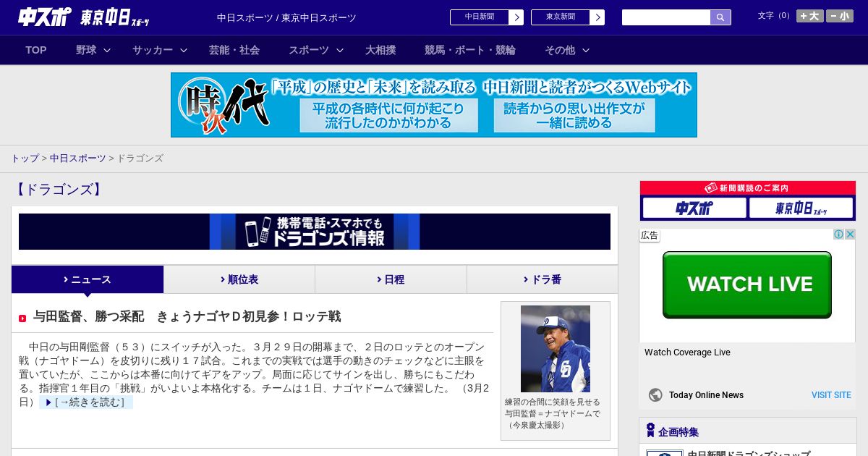Click the Today Online News text

pos(706,395)
